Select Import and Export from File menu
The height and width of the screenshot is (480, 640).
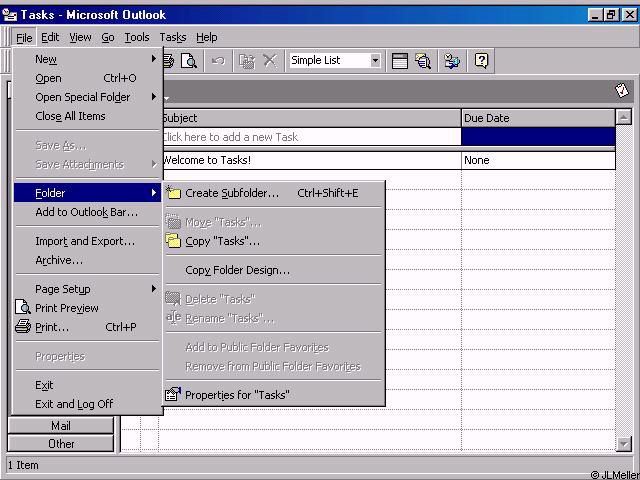(85, 241)
